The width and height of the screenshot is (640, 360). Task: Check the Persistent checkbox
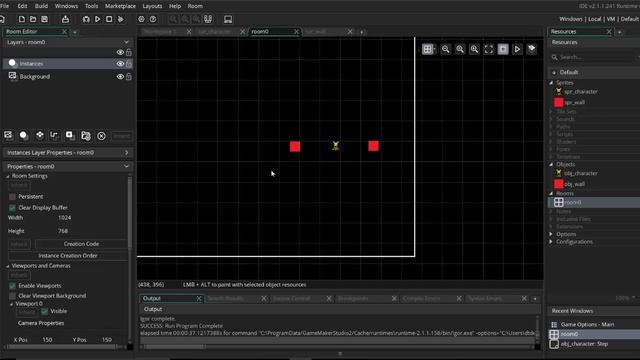click(x=12, y=197)
